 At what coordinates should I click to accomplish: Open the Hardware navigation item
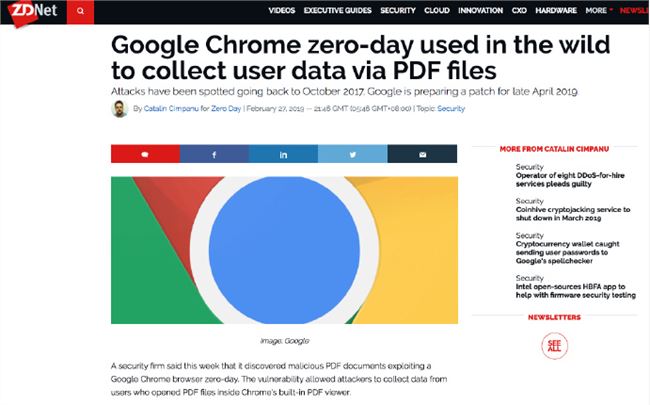click(556, 11)
